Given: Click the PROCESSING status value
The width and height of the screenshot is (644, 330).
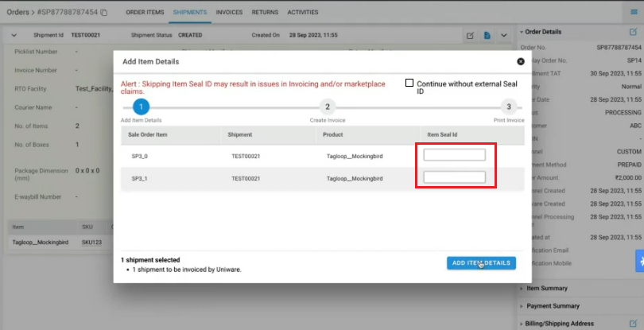Looking at the screenshot, I should point(623,112).
